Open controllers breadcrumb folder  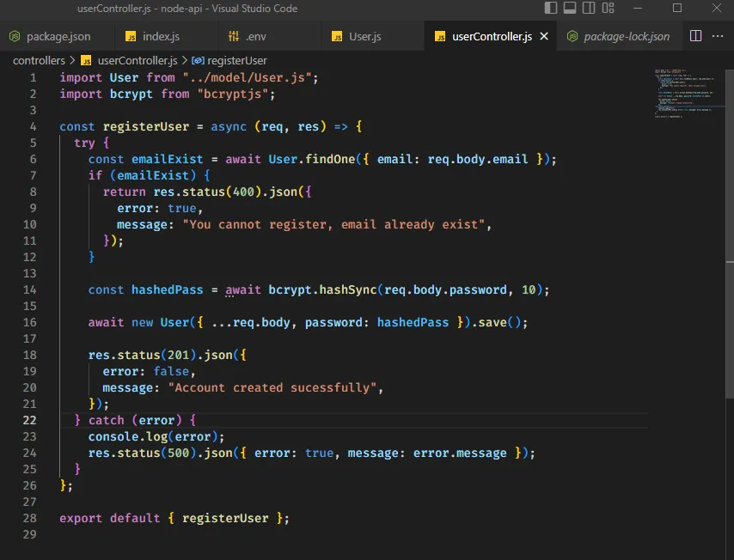click(39, 60)
